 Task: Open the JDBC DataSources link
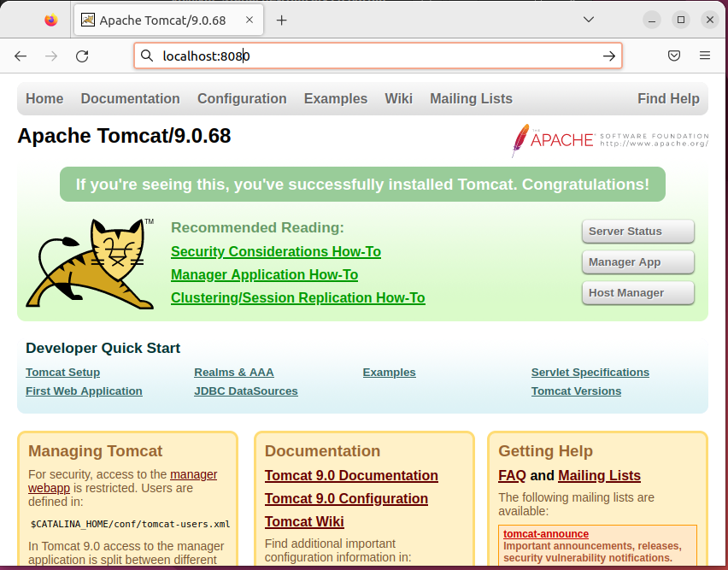click(x=246, y=391)
